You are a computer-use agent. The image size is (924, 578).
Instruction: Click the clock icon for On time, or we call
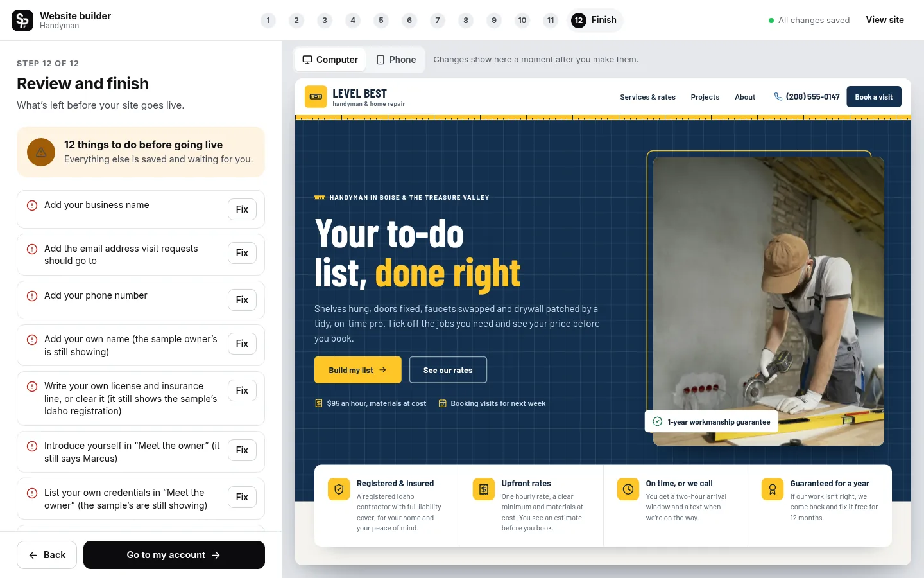click(628, 489)
